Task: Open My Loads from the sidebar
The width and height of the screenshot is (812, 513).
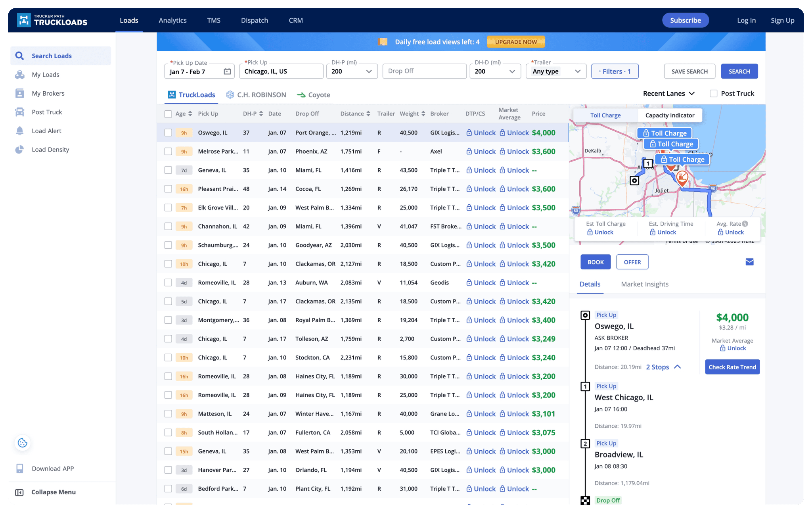Action: click(45, 74)
